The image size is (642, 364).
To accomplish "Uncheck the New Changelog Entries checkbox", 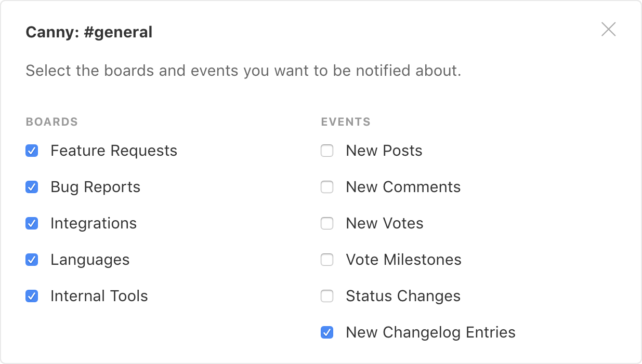I will [x=327, y=333].
